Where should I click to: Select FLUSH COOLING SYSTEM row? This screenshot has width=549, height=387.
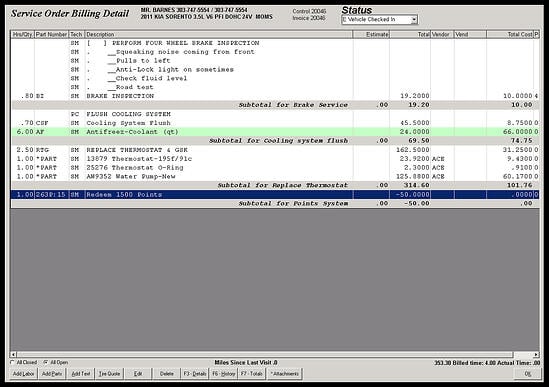(275, 114)
